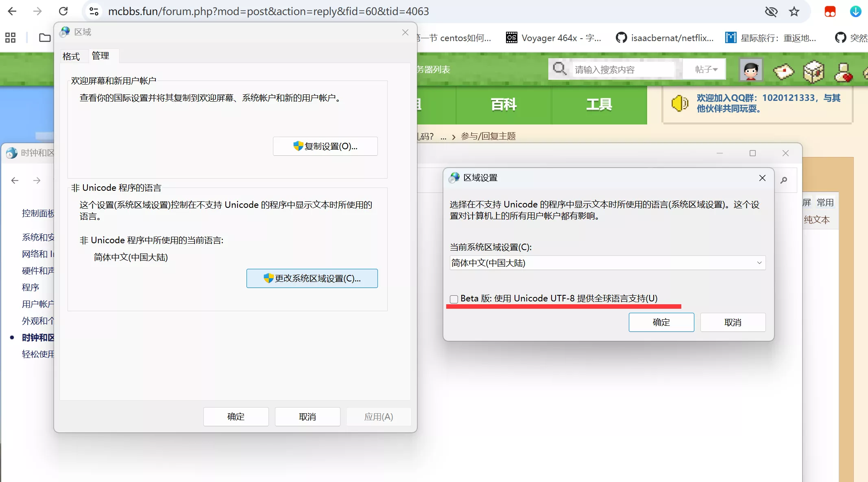Click the 更改系统区域设置(C) button
This screenshot has height=482, width=868.
click(x=312, y=278)
